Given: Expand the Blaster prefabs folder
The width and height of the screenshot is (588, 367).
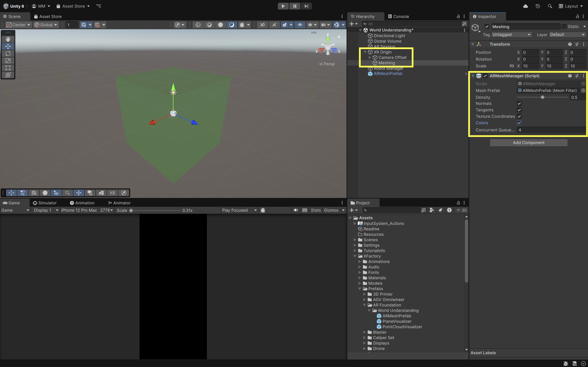Looking at the screenshot, I should point(364,332).
